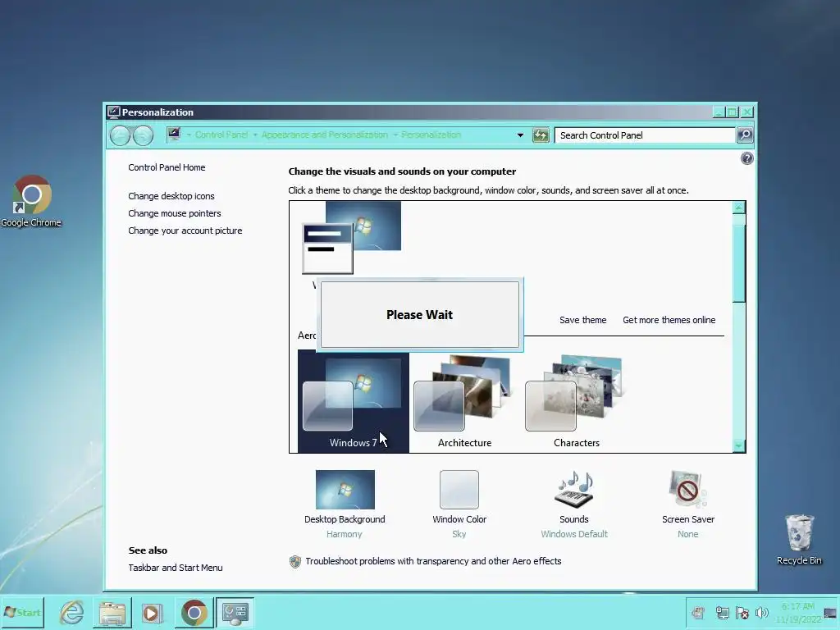
Task: Click Change desktop icons link
Action: click(x=171, y=196)
